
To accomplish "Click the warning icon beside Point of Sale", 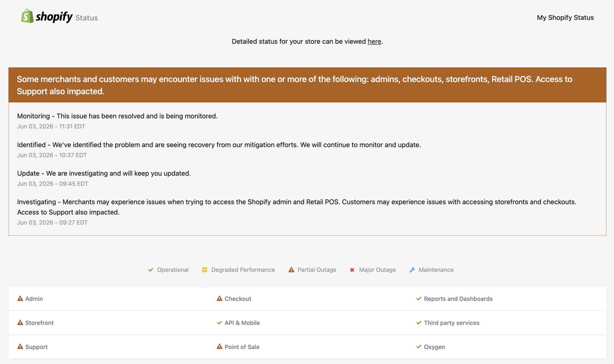I will point(220,347).
